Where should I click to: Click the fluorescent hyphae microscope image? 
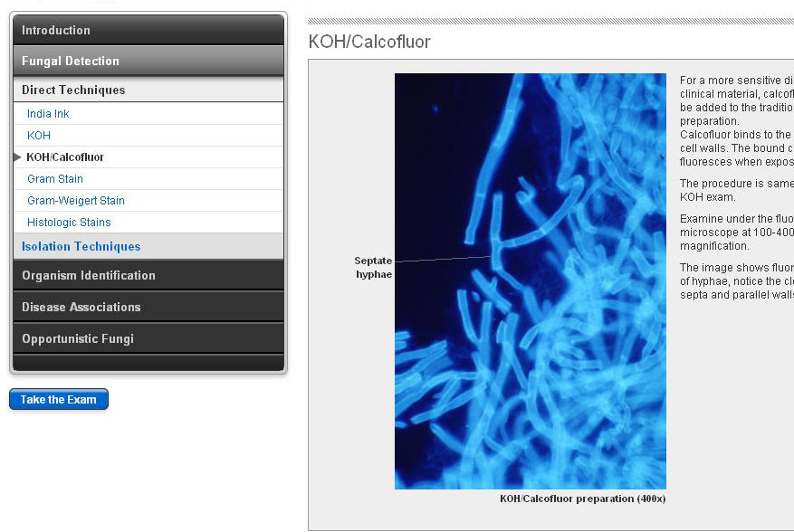coord(530,280)
